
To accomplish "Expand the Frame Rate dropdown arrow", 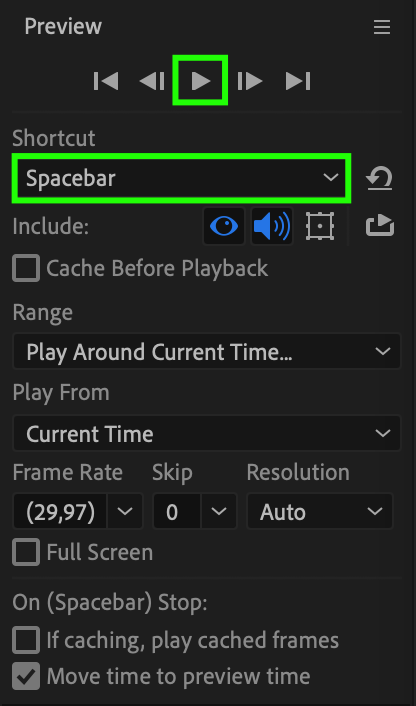I will 125,511.
